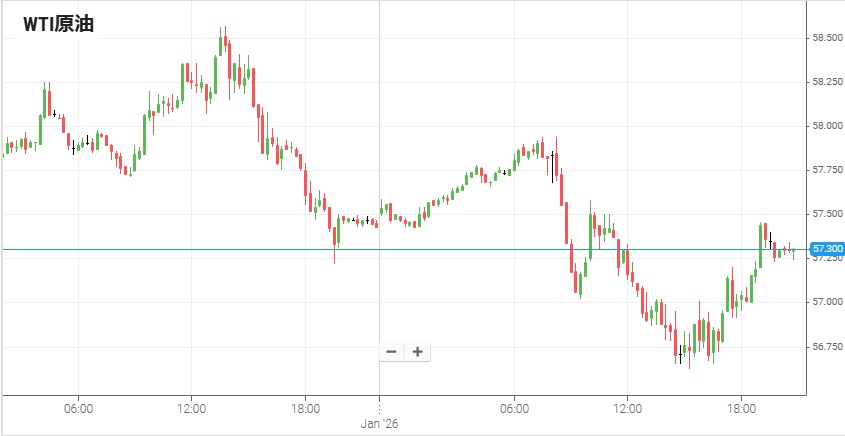
Task: Click the zoom in plus button
Action: point(417,352)
